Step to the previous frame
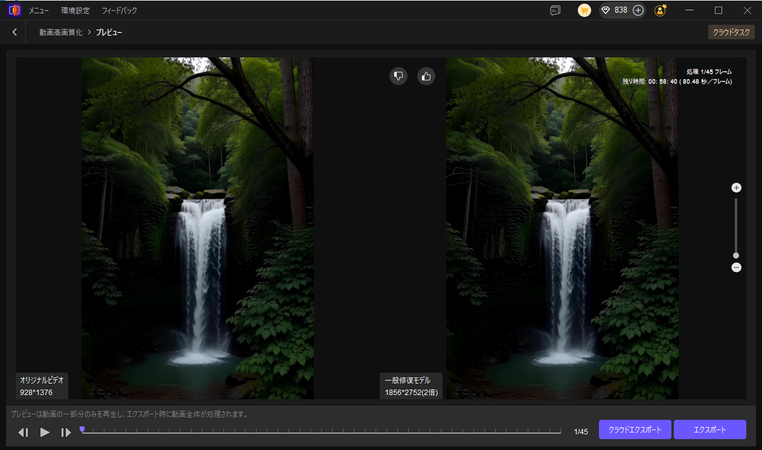 (23, 432)
